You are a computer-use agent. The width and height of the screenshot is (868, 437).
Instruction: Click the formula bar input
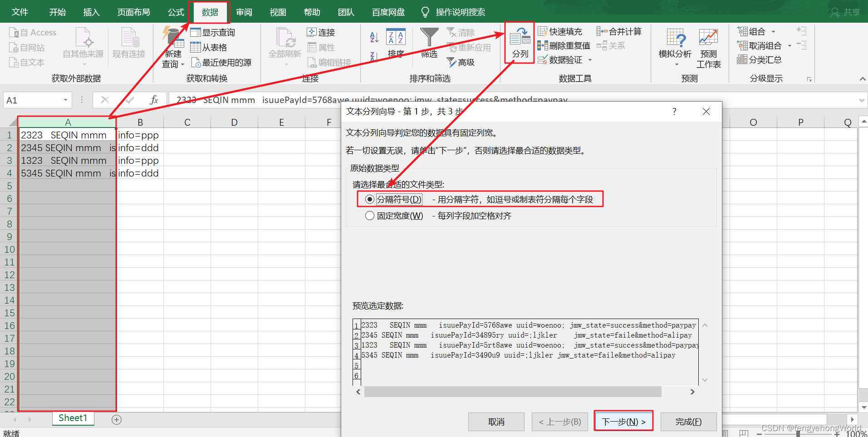click(513, 100)
